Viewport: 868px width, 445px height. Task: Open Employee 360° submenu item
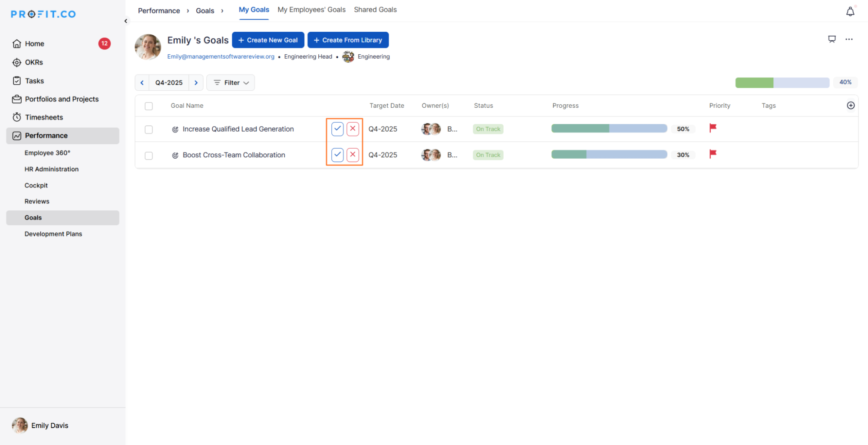pyautogui.click(x=47, y=153)
